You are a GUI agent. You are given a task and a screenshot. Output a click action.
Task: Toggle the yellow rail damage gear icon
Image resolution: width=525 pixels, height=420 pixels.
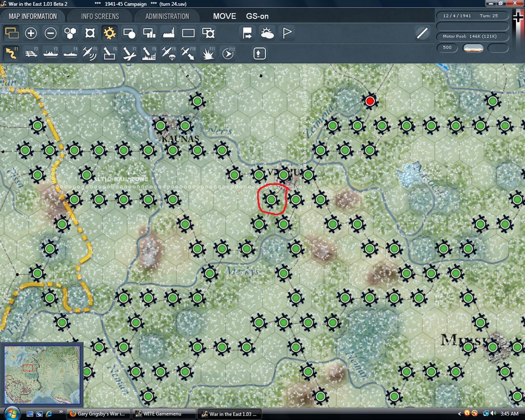tap(110, 33)
